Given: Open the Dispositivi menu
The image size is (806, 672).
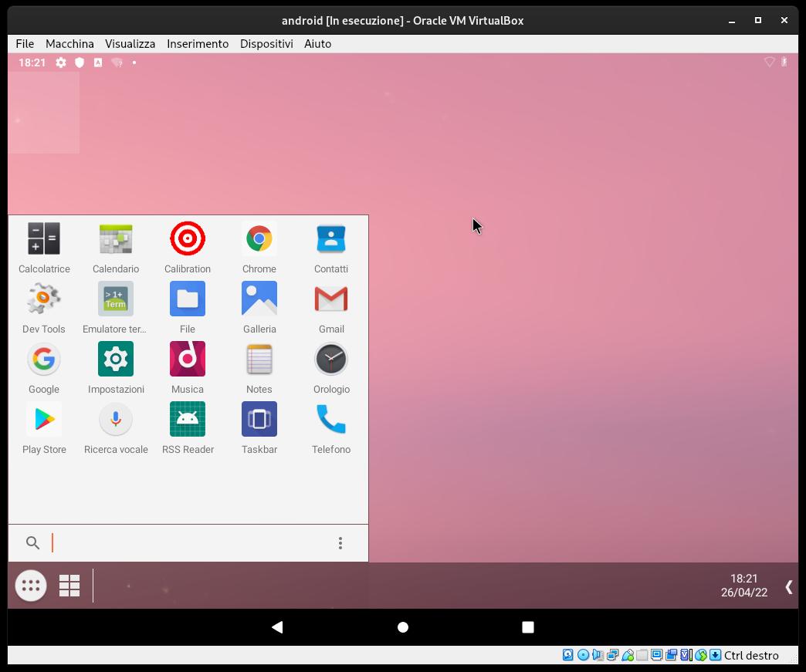Looking at the screenshot, I should click(266, 44).
